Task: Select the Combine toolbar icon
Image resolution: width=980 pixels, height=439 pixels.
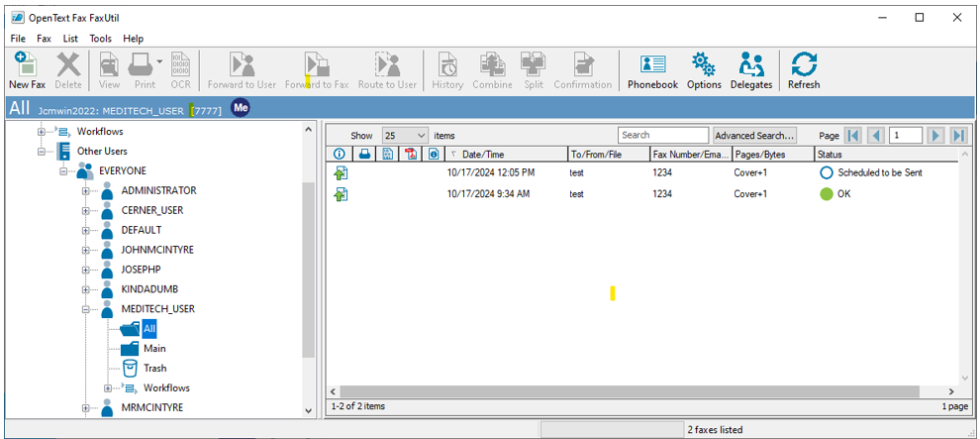Action: [x=493, y=70]
